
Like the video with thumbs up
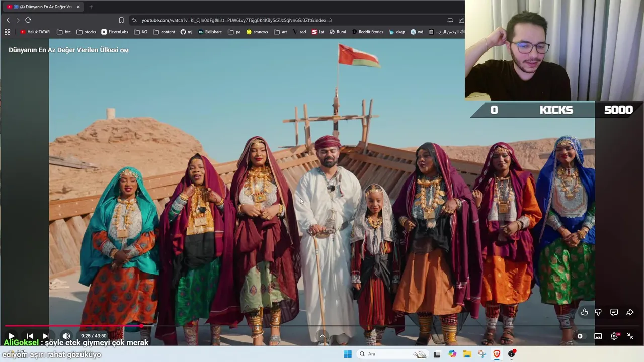[584, 312]
